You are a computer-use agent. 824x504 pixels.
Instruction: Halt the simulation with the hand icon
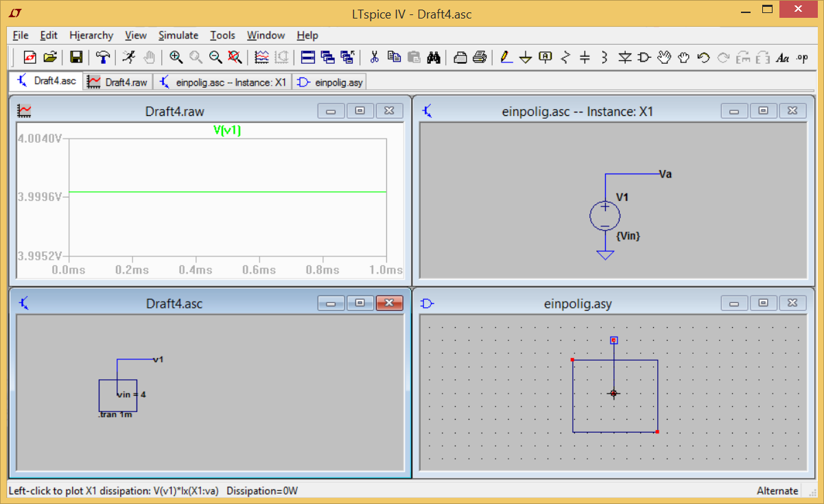(149, 58)
